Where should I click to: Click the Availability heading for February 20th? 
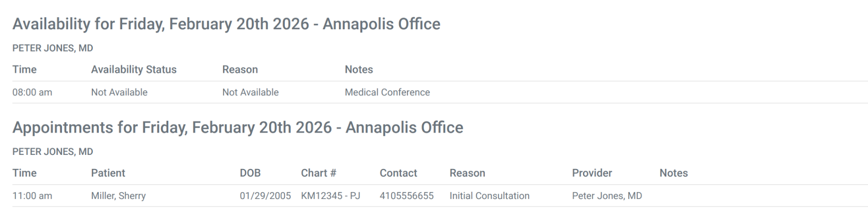click(226, 24)
